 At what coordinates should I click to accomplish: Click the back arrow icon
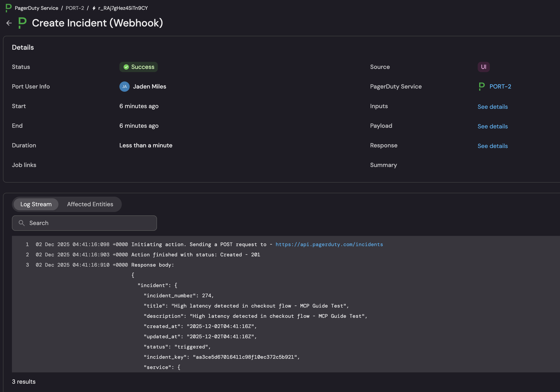point(9,23)
